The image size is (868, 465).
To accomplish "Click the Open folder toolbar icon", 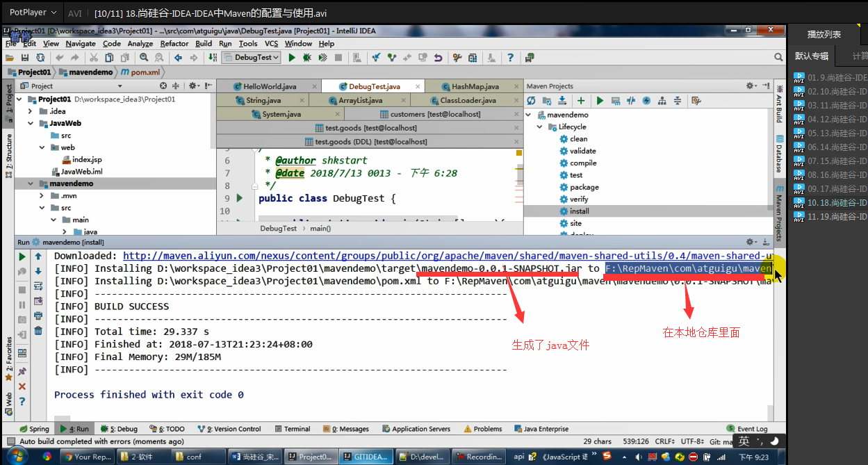I will click(8, 58).
